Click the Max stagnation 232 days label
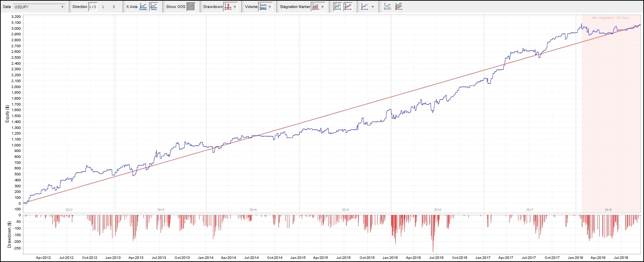Viewport: 644px width, 262px height. tap(610, 18)
